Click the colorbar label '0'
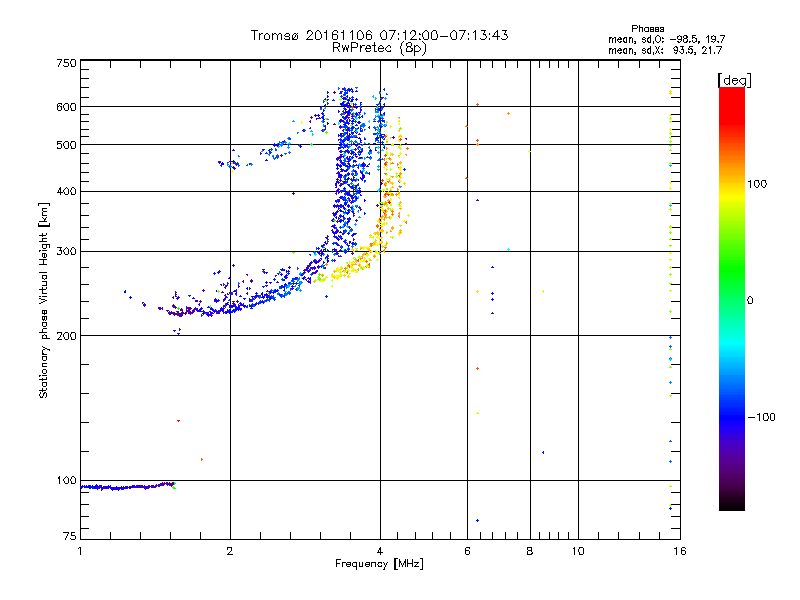Screen dimensions: 800x600 [750, 300]
